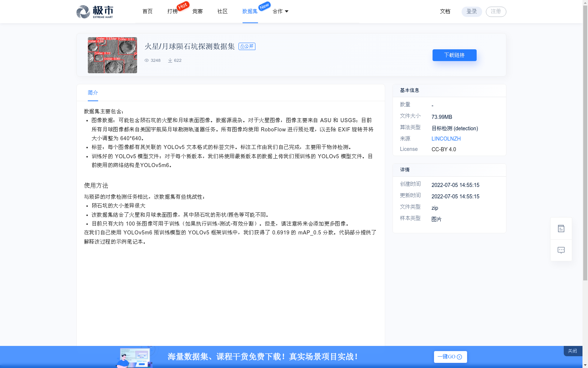588x368 pixels.
Task: Click the vertical scrollbar thumb
Action: point(585,143)
